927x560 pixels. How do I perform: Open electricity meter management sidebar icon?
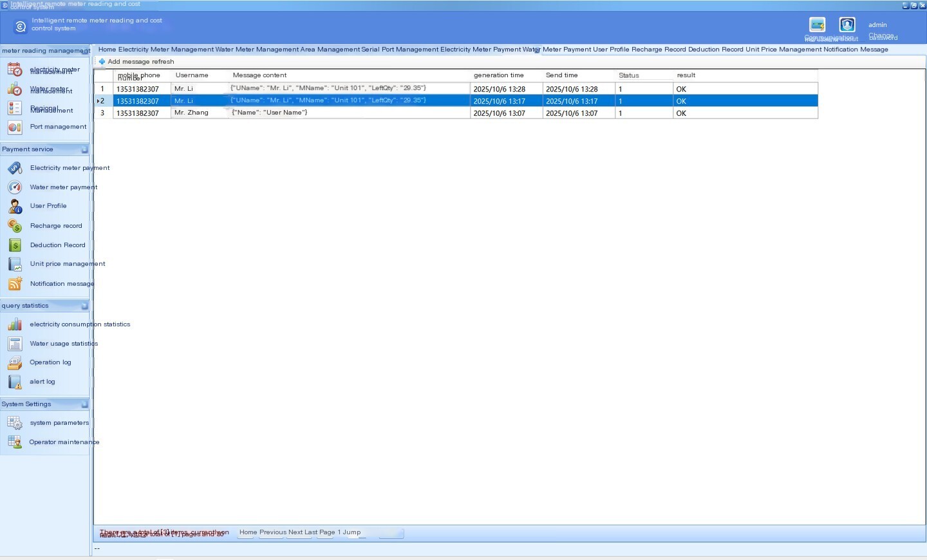pyautogui.click(x=15, y=70)
